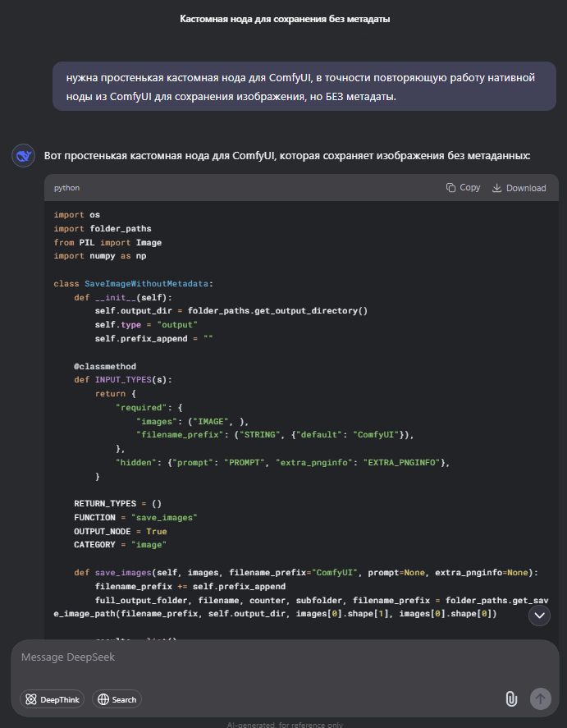Click the line self.type = "output"
The image size is (567, 728).
coord(146,324)
